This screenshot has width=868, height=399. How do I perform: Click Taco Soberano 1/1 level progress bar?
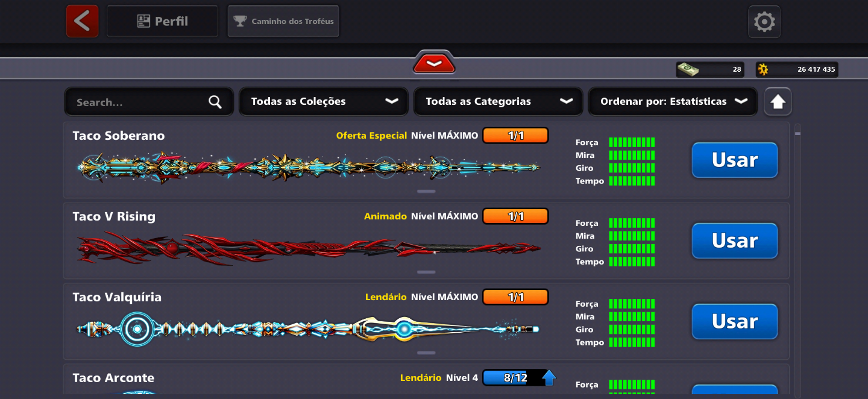tap(515, 136)
